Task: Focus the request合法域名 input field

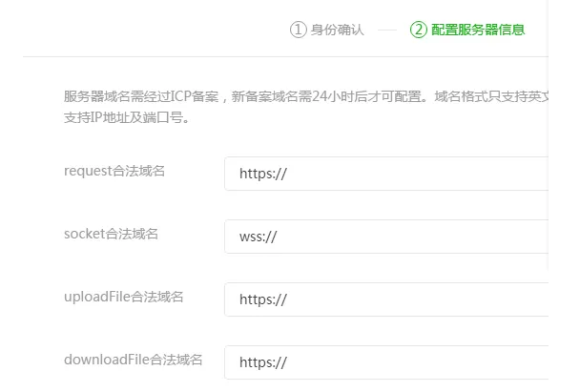Action: tap(401, 174)
